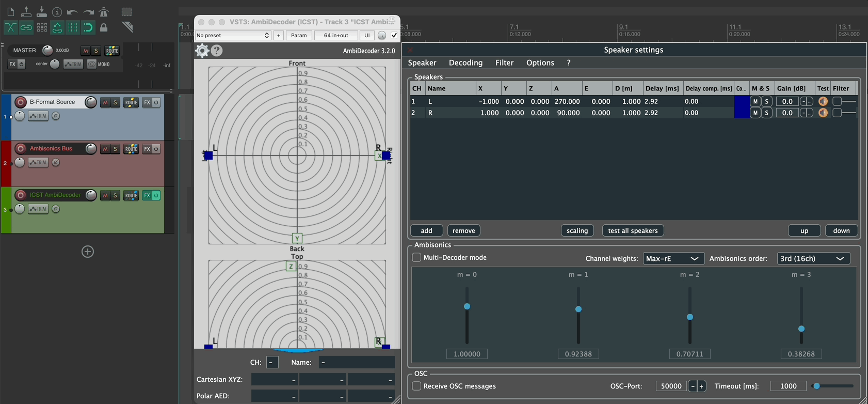Mute the Master track
Screen dimensions: 868x404
(x=85, y=51)
